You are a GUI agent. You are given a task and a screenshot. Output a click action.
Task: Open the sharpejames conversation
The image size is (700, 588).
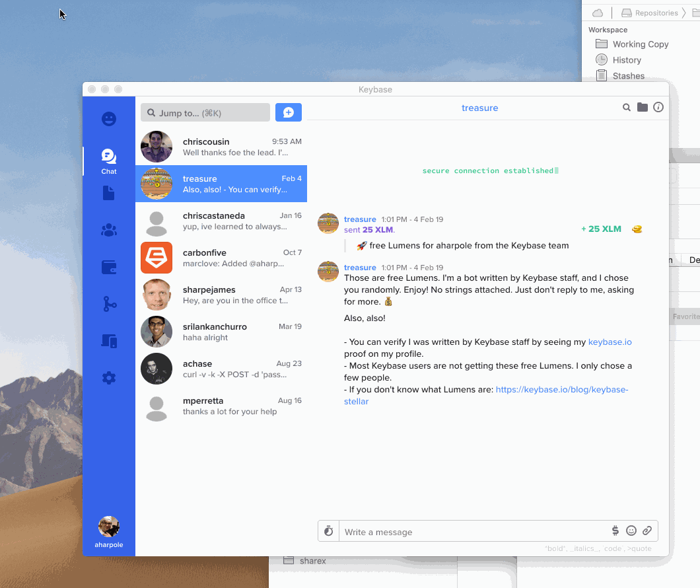point(221,295)
